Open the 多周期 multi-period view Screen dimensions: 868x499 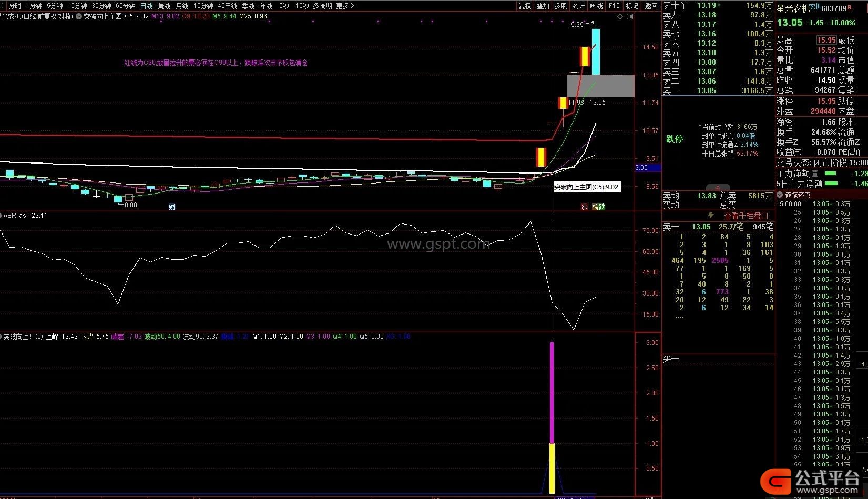tap(322, 6)
